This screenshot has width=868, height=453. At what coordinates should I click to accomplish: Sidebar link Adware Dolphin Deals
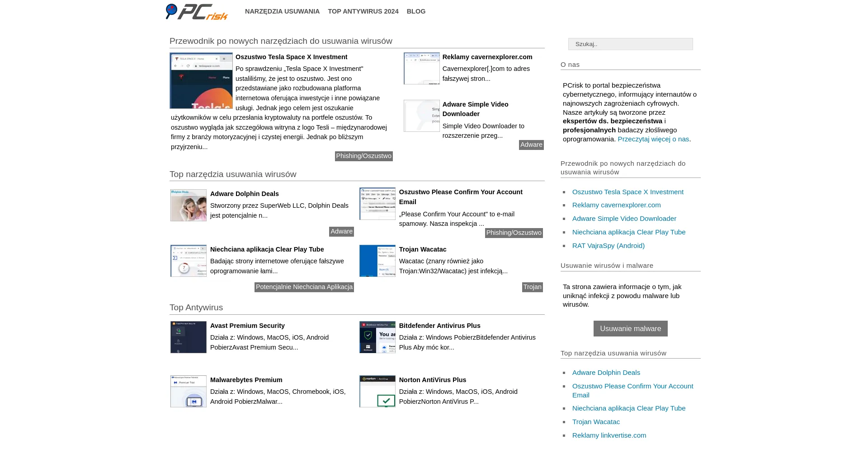coord(606,373)
